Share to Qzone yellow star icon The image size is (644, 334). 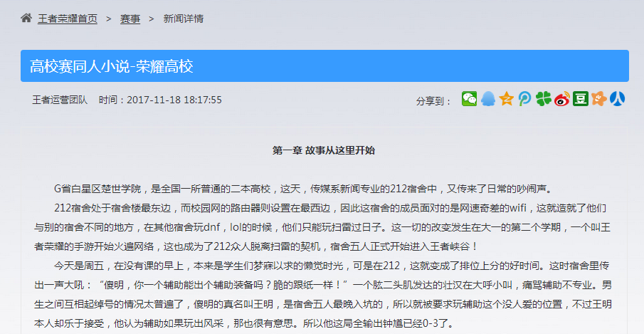tap(507, 99)
